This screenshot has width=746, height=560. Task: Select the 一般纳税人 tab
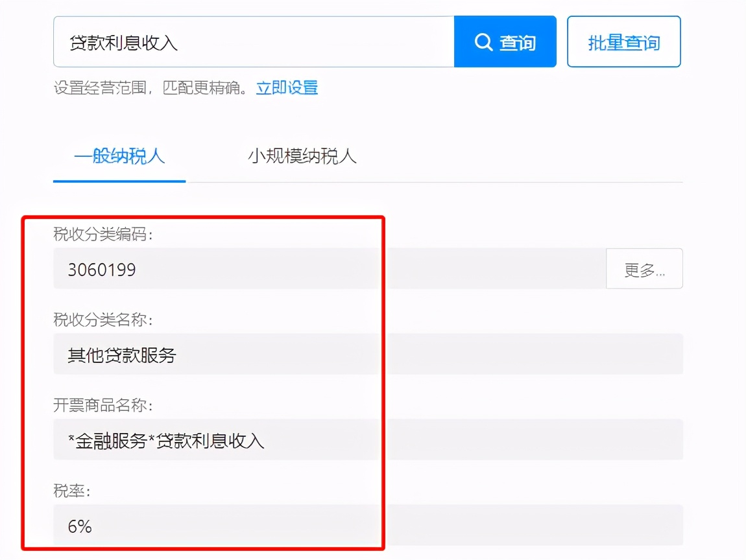[x=119, y=157]
